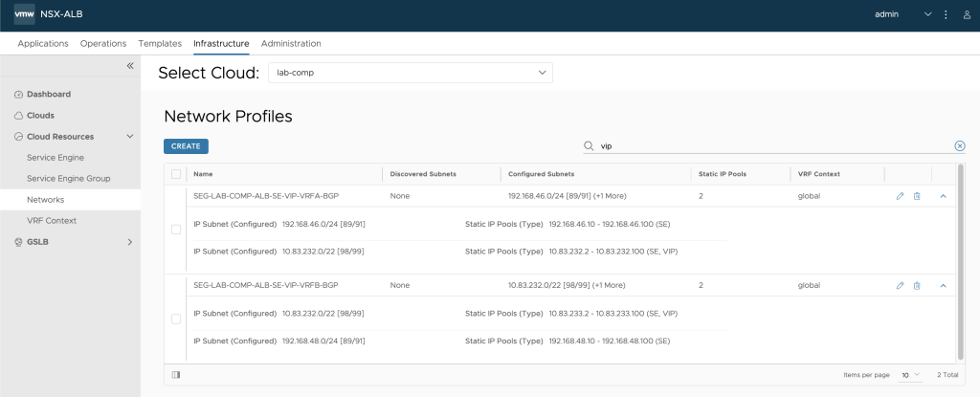Click the Static IP Pools header

(x=723, y=174)
